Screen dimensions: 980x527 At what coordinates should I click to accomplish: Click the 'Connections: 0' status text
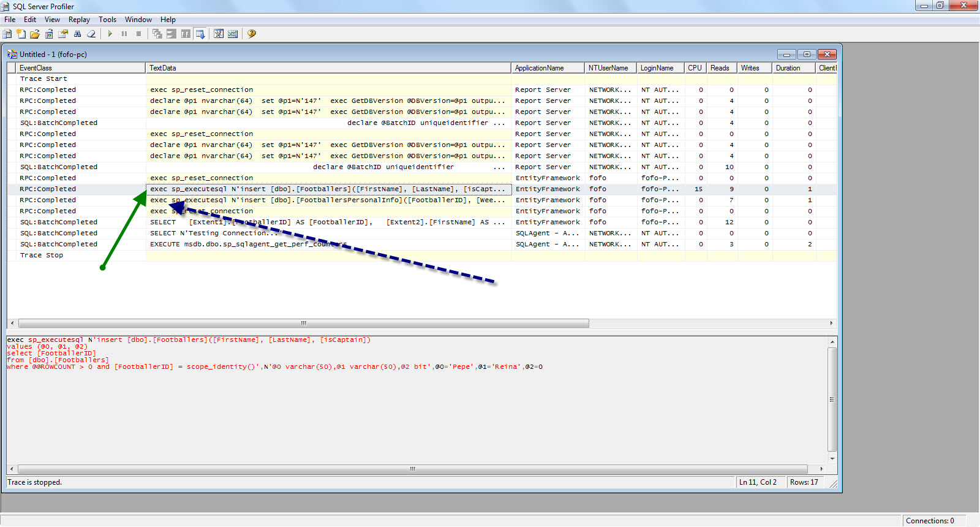(930, 521)
